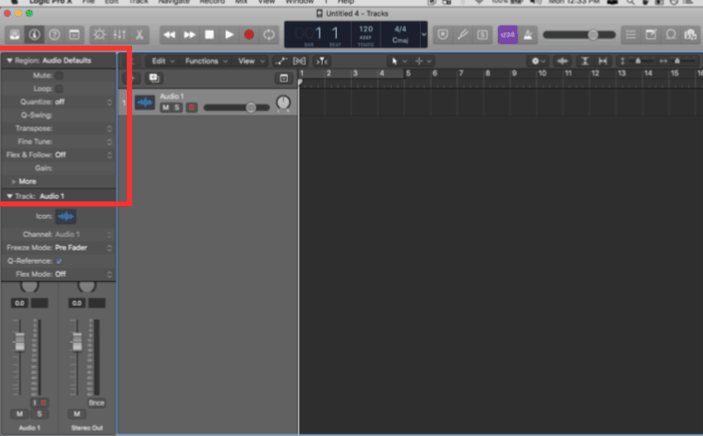Viewport: 703px width, 436px height.
Task: Toggle the metronome click icon
Action: click(527, 35)
